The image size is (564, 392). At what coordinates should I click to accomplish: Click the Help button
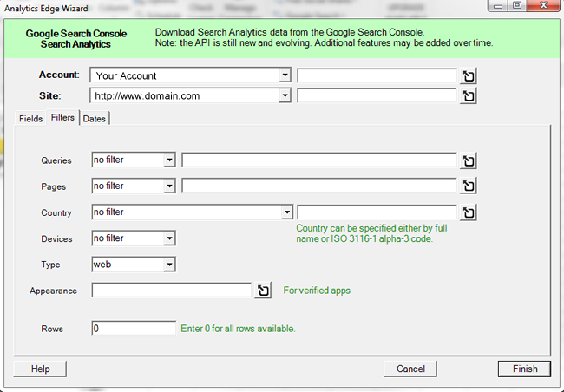tap(40, 369)
